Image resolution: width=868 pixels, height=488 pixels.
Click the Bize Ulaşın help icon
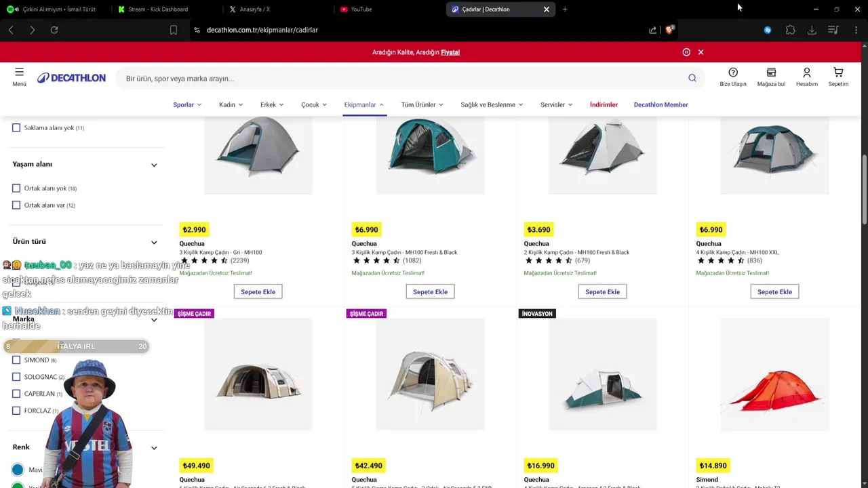click(733, 73)
